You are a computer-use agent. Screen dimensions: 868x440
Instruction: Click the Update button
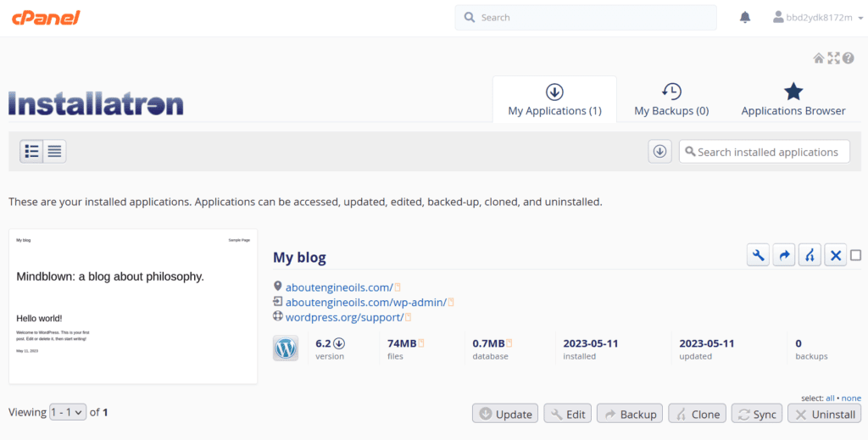tap(505, 414)
